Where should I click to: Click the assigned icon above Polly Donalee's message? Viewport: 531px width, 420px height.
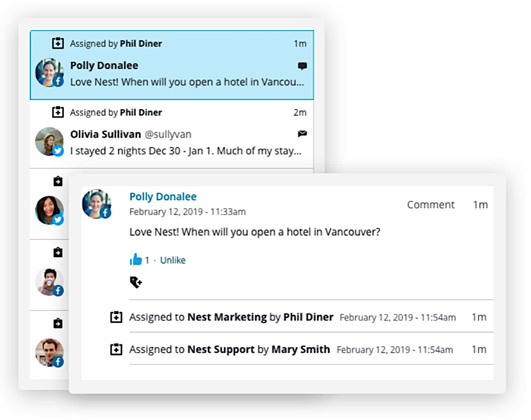[58, 44]
